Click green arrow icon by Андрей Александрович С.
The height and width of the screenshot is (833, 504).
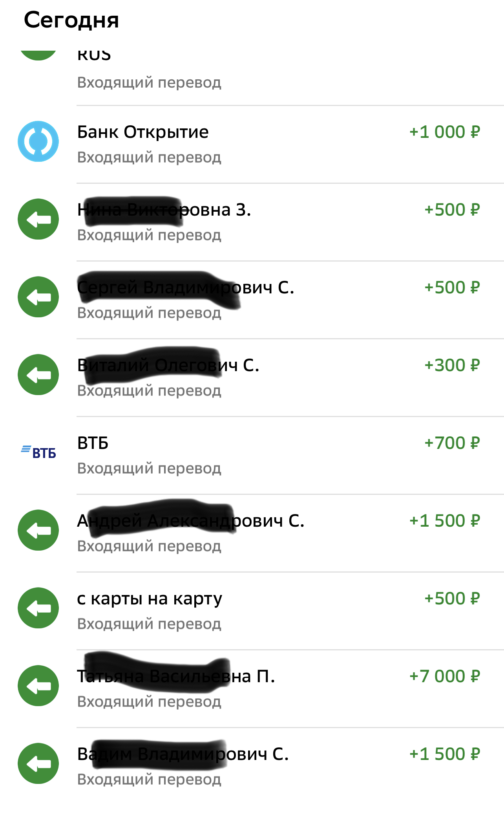[x=38, y=530]
